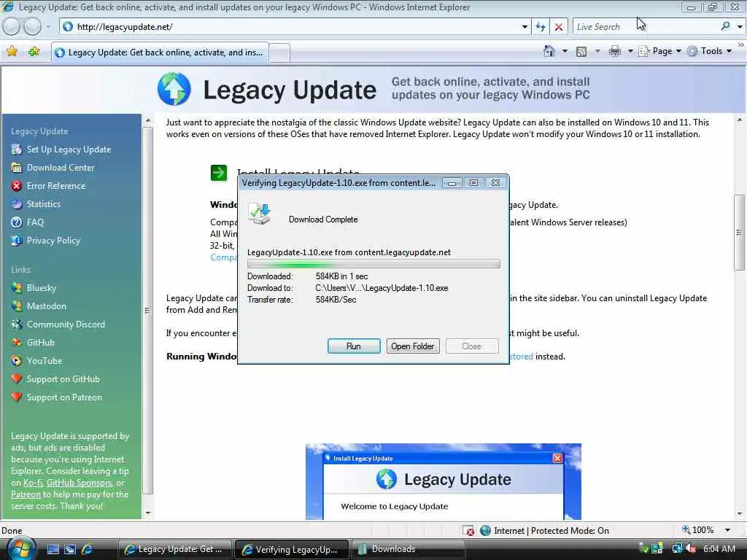Click the red Error Reference icon
Screen dimensions: 747x560
tap(17, 186)
